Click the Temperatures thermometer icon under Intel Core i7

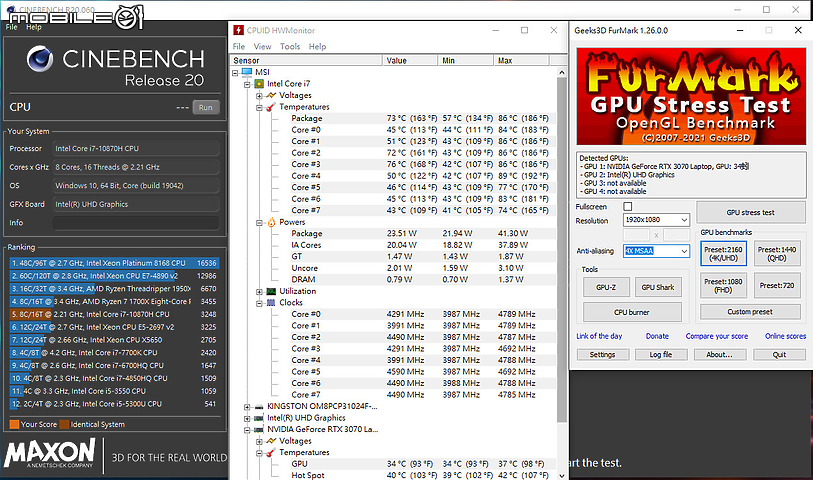pyautogui.click(x=271, y=107)
